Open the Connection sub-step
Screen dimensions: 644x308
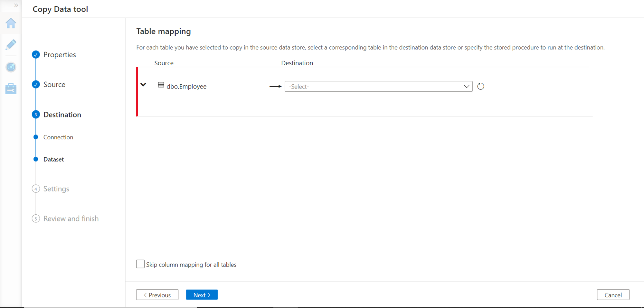(58, 137)
